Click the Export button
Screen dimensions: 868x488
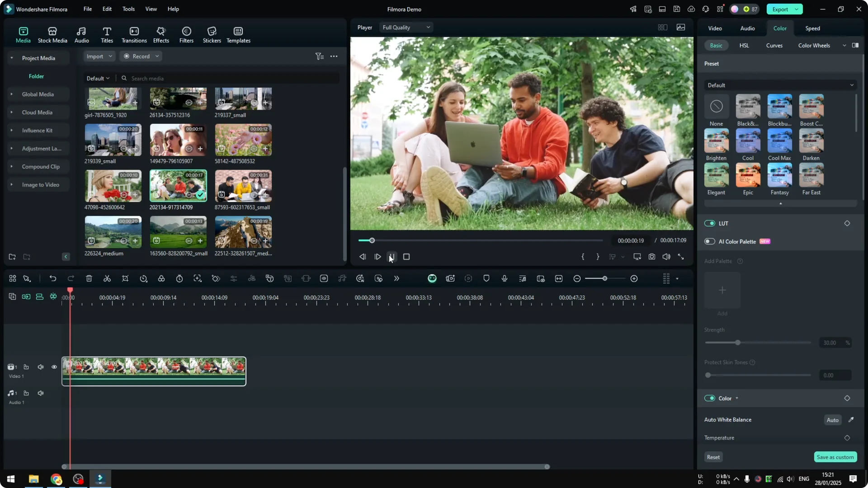pos(781,9)
